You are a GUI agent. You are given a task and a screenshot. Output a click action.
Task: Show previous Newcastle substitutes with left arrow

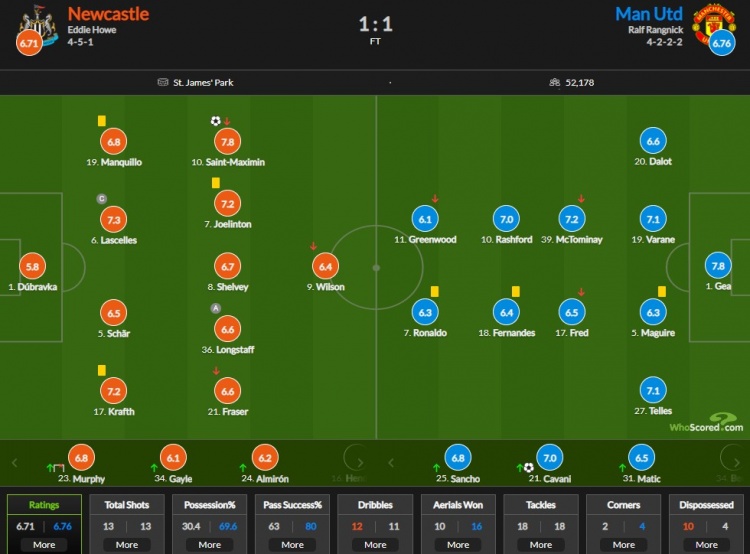14,463
